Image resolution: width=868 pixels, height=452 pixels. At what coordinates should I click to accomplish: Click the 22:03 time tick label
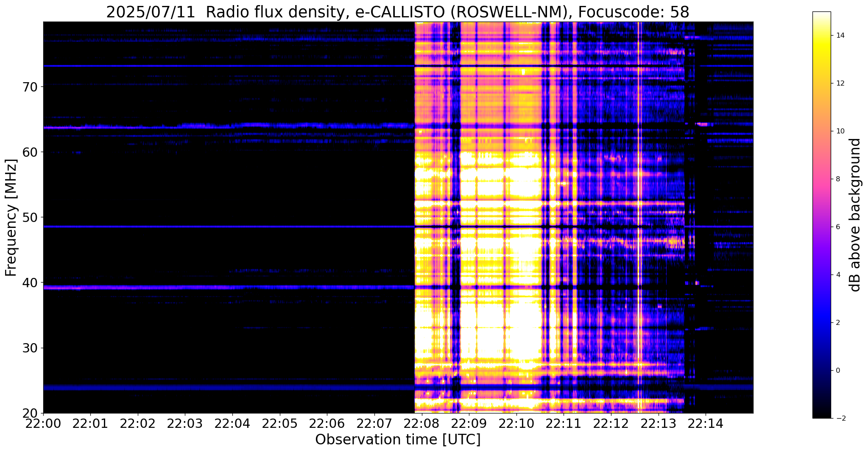185,423
